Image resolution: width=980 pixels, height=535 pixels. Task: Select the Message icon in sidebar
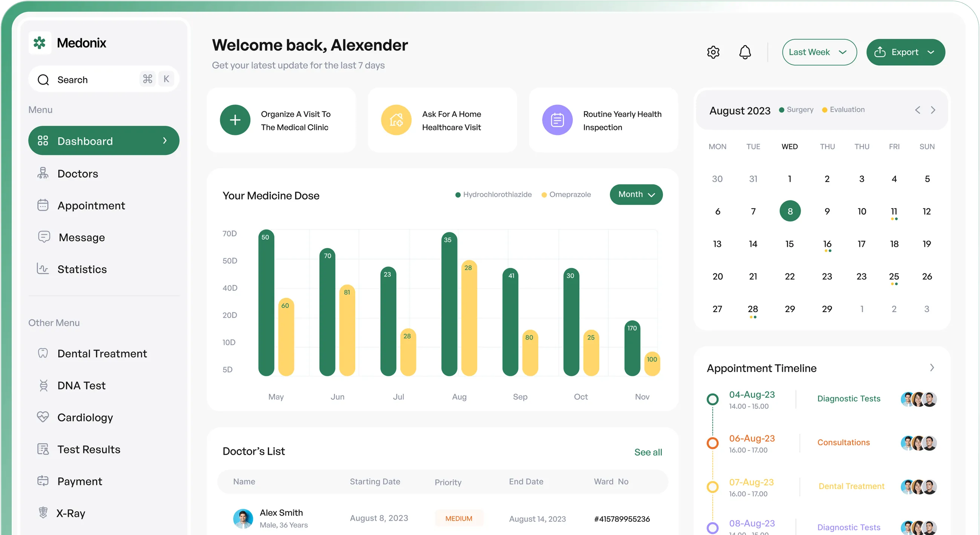click(44, 237)
